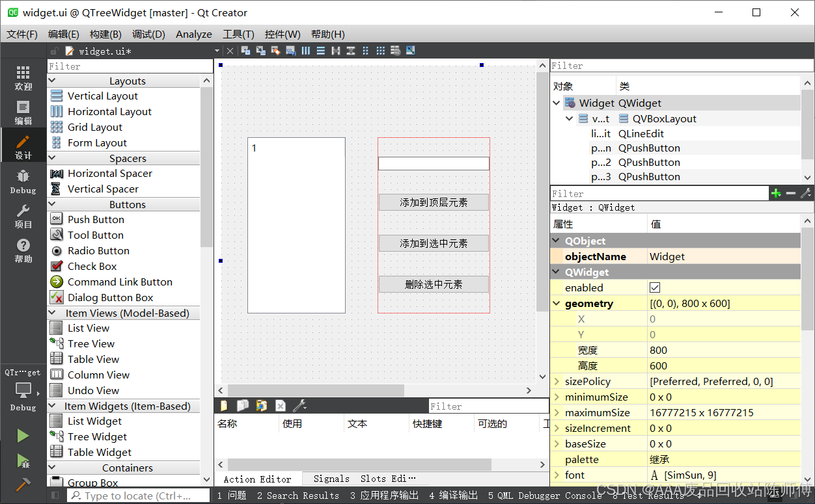This screenshot has width=815, height=504.
Task: Click the Break Layout toolbar icon
Action: 396,51
